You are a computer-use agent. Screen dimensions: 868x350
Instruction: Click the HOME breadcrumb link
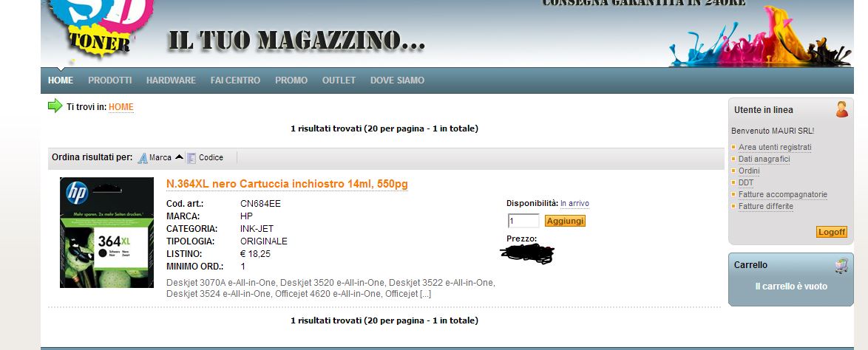[121, 107]
